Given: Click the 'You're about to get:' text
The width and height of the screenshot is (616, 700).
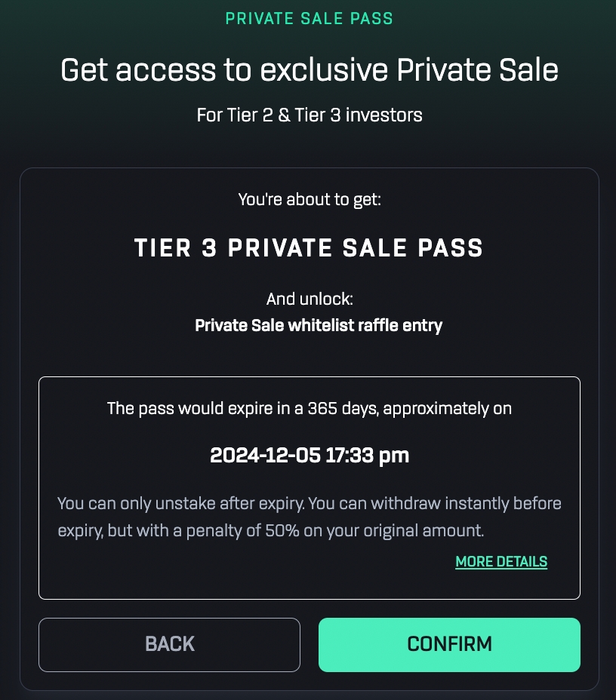Looking at the screenshot, I should [x=310, y=200].
